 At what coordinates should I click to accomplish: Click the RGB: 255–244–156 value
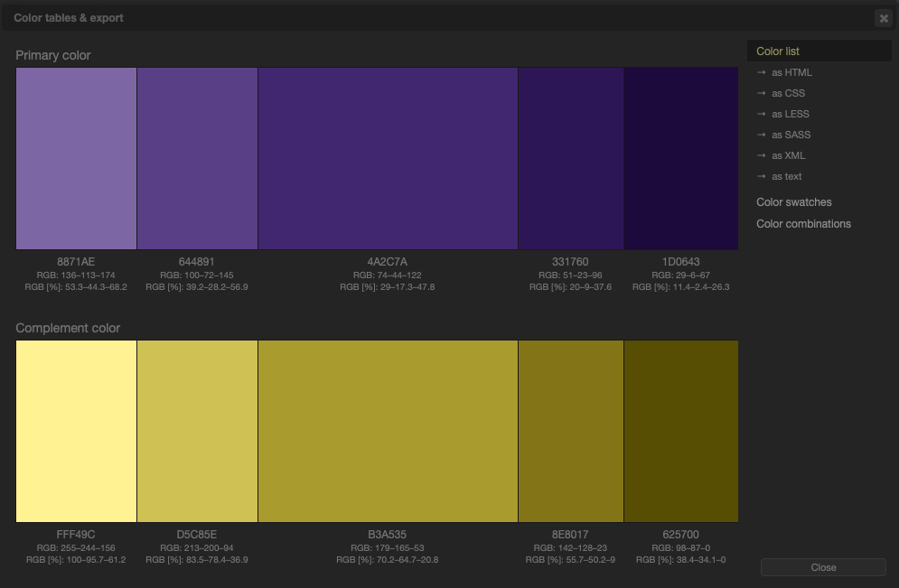point(76,548)
